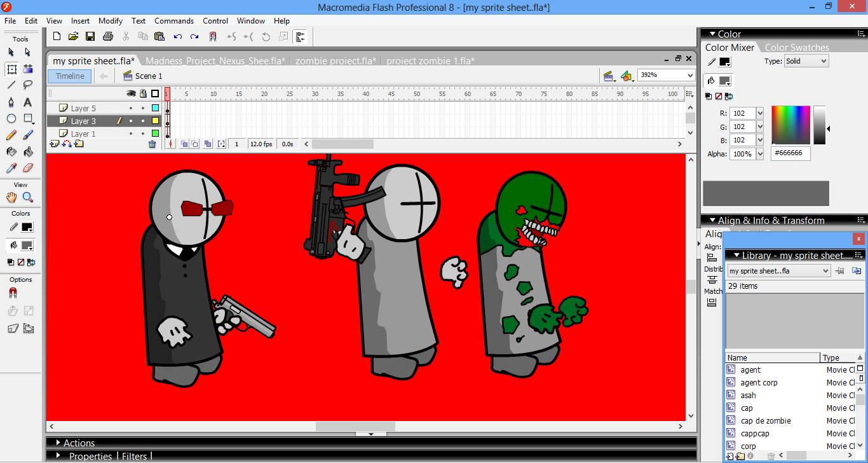Click the rainbow color picker field

790,125
